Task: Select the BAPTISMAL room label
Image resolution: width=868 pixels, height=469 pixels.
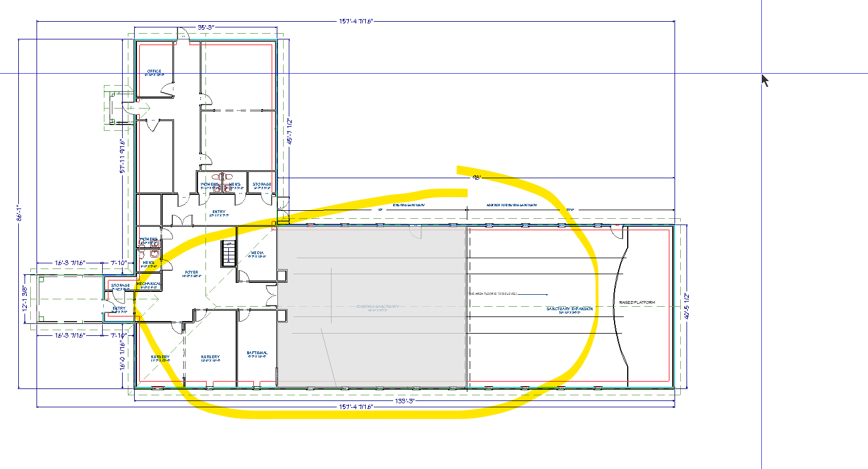Action: pos(257,353)
